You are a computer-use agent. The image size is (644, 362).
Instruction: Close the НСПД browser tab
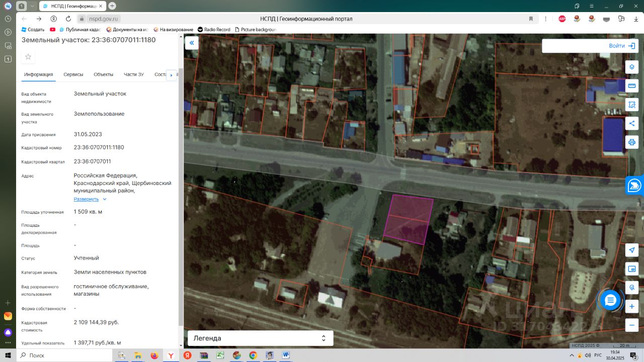click(102, 6)
